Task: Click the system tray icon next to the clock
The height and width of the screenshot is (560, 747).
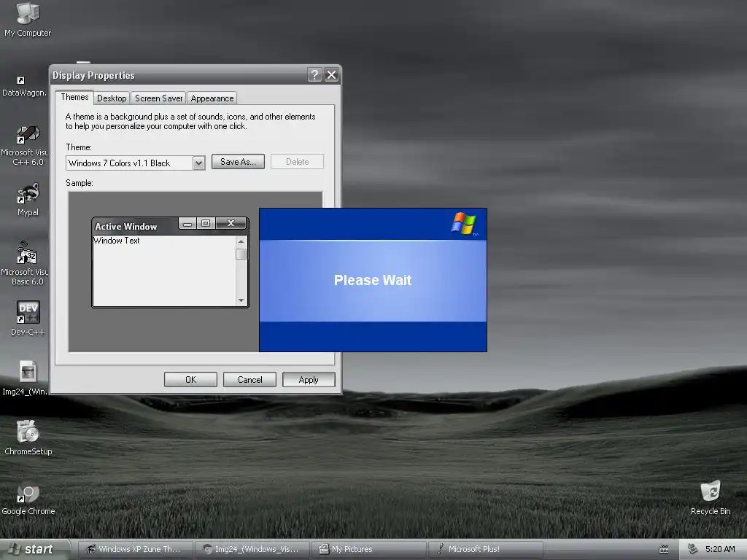Action: coord(693,549)
